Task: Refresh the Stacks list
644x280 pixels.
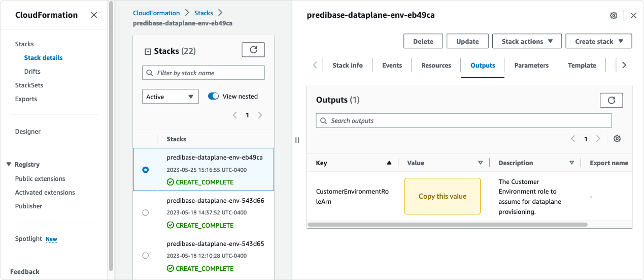Action: (253, 49)
